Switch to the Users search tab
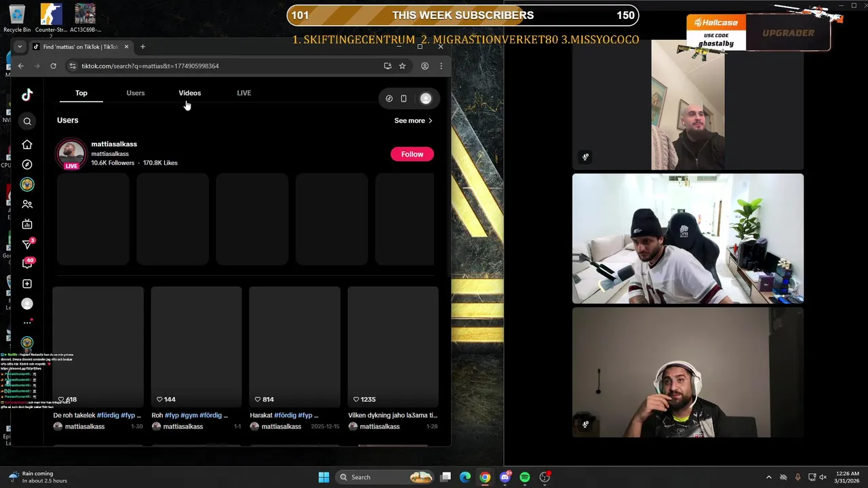Image resolution: width=868 pixels, height=488 pixels. tap(136, 93)
